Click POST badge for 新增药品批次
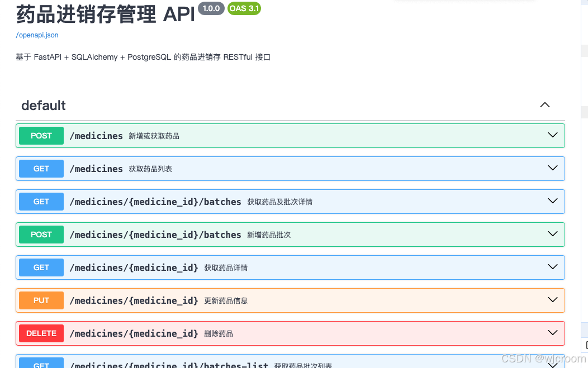Viewport: 588px width, 368px height. point(41,235)
